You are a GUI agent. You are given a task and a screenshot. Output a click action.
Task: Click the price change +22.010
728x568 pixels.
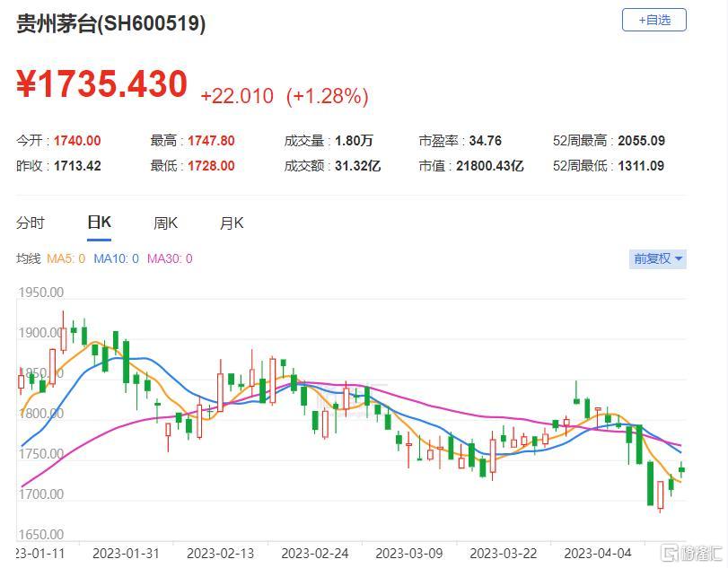(237, 96)
